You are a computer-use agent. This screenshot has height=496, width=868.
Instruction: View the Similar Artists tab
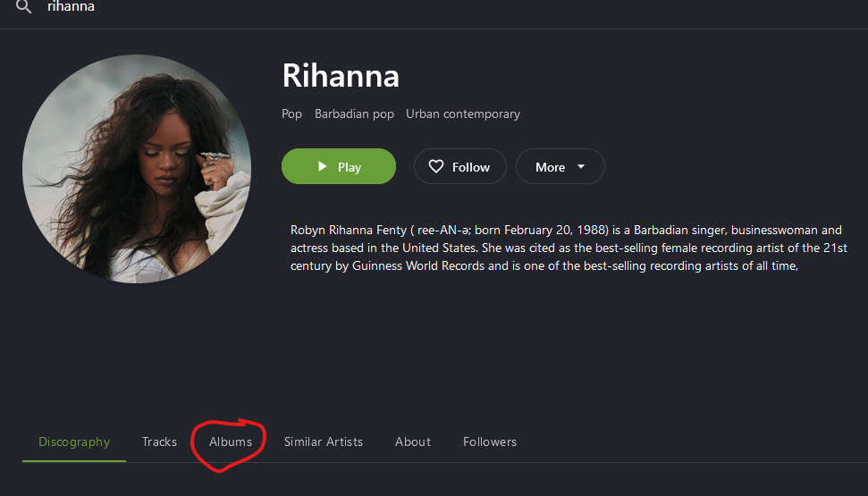(324, 441)
